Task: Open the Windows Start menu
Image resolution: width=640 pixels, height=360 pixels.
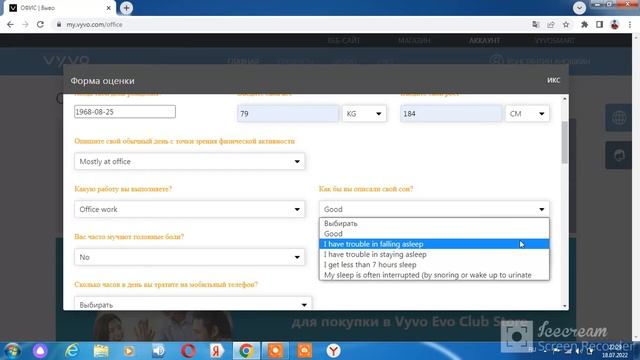Action: (12, 351)
